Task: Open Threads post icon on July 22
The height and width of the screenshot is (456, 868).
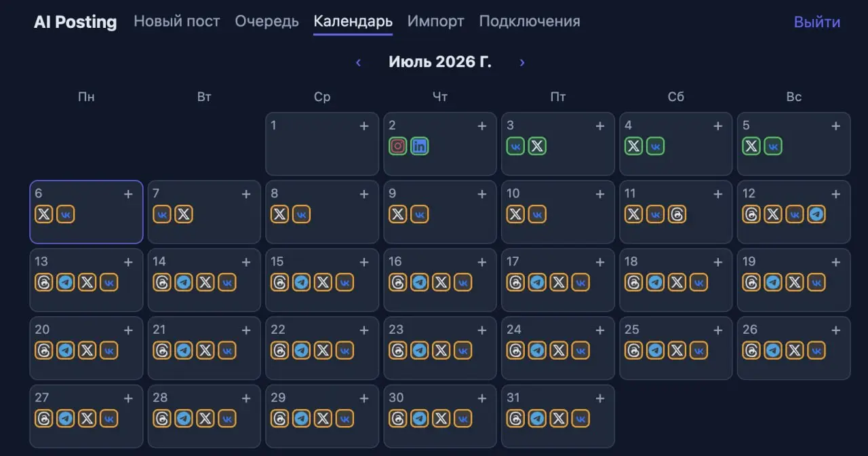Action: point(280,350)
